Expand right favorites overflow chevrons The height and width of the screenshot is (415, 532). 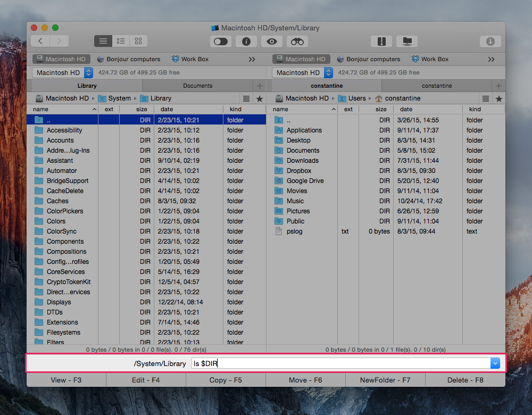[491, 60]
